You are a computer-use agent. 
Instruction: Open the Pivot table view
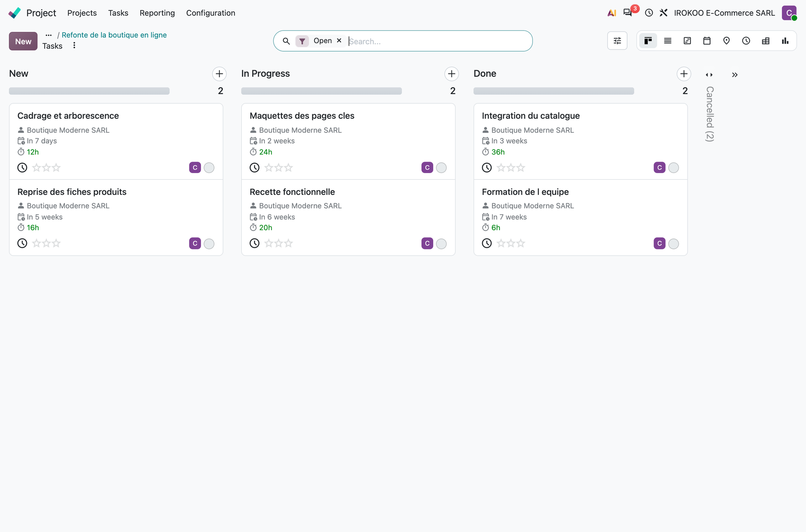(x=766, y=41)
